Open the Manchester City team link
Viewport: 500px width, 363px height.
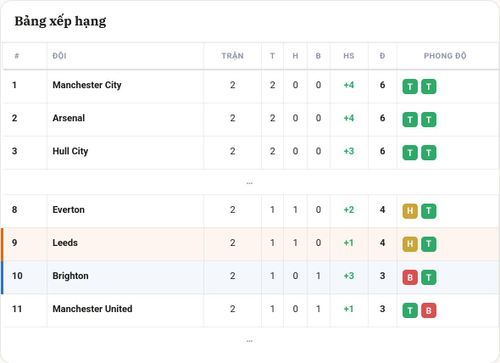[87, 85]
